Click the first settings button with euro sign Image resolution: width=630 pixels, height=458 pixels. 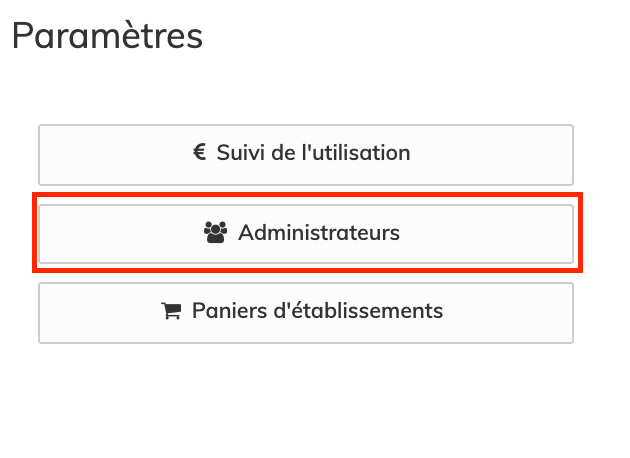305,154
